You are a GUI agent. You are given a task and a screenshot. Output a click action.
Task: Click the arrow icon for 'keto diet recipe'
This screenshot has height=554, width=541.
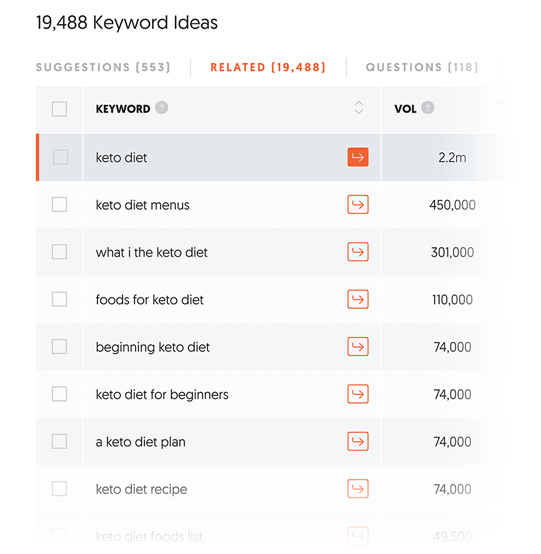click(358, 488)
